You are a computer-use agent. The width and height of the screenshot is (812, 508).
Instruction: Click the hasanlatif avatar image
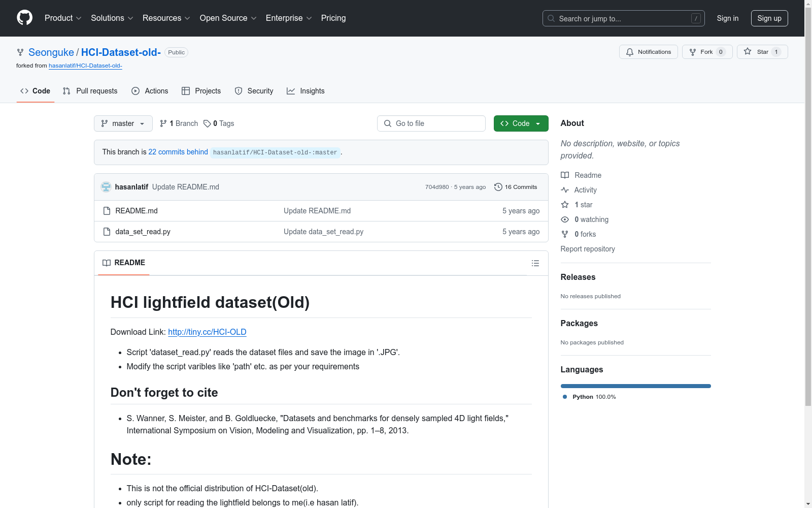[106, 187]
